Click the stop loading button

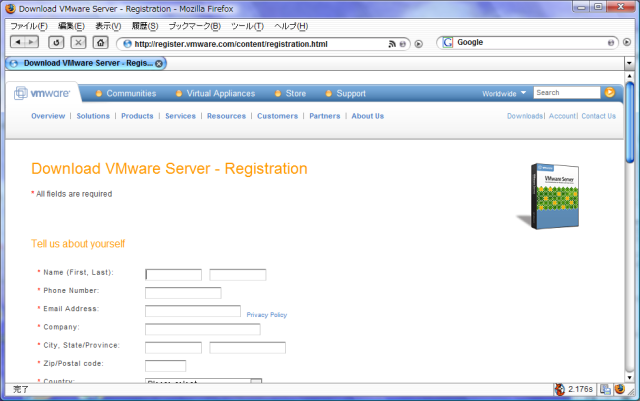tap(78, 43)
